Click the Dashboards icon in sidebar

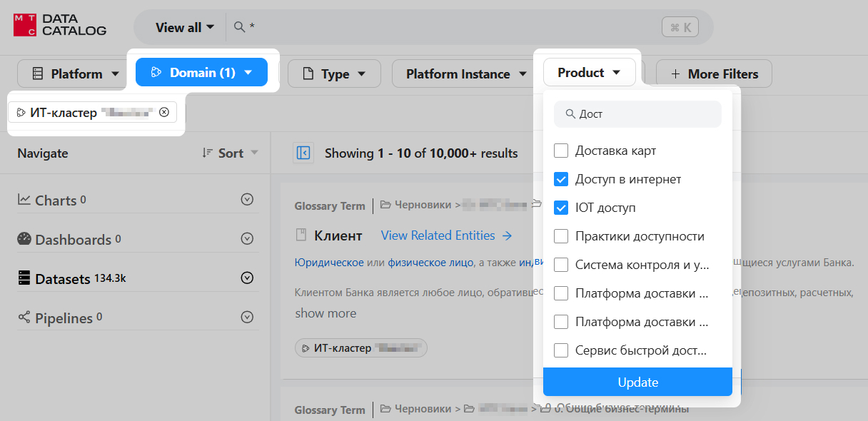pyautogui.click(x=24, y=239)
